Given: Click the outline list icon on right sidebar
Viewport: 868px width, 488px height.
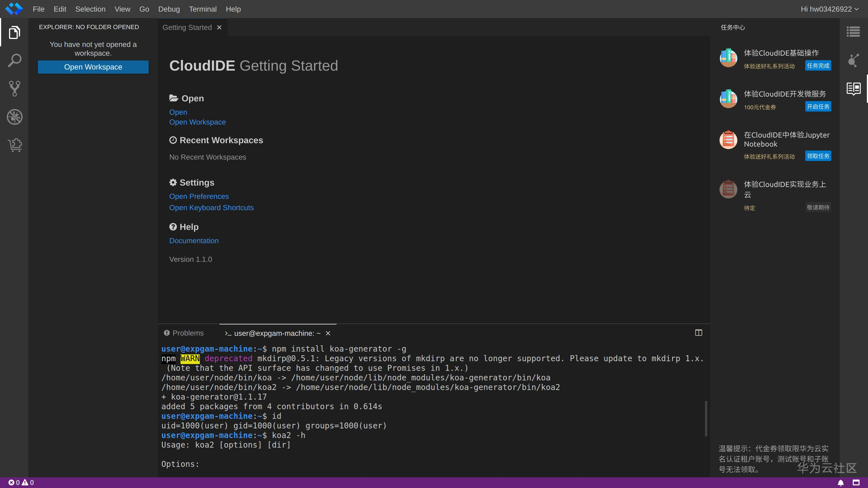Looking at the screenshot, I should click(853, 32).
